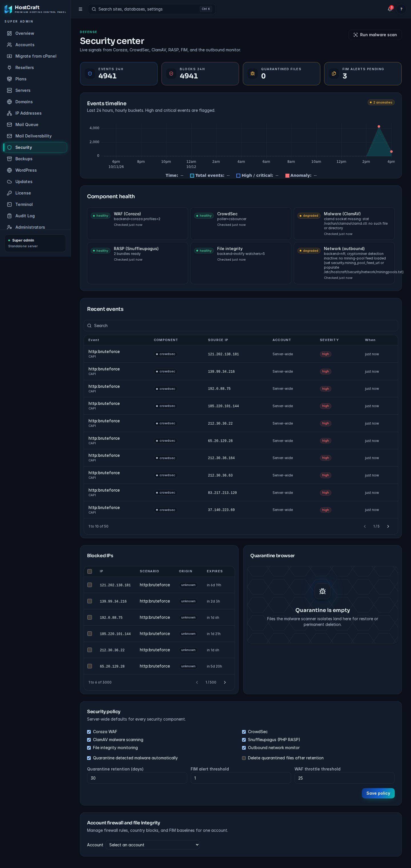Open the Select an account dropdown

(x=153, y=845)
